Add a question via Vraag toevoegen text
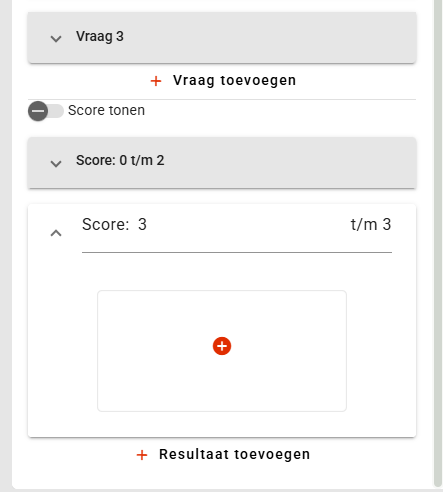The width and height of the screenshot is (443, 492). coord(234,80)
